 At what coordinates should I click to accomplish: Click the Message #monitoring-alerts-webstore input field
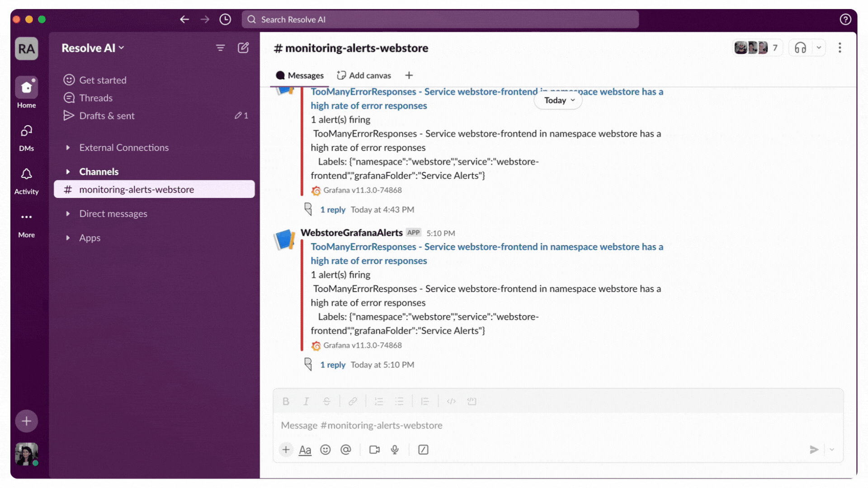(x=542, y=425)
